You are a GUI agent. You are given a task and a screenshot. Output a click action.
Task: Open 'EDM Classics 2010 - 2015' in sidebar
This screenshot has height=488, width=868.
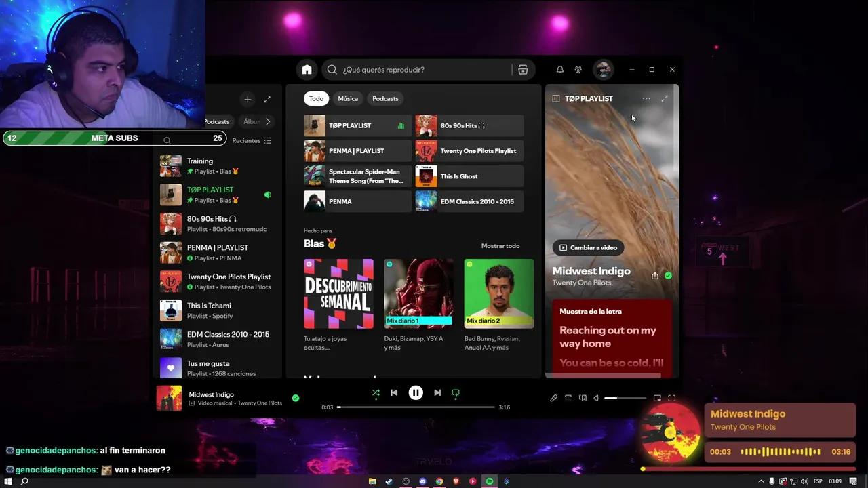click(217, 340)
